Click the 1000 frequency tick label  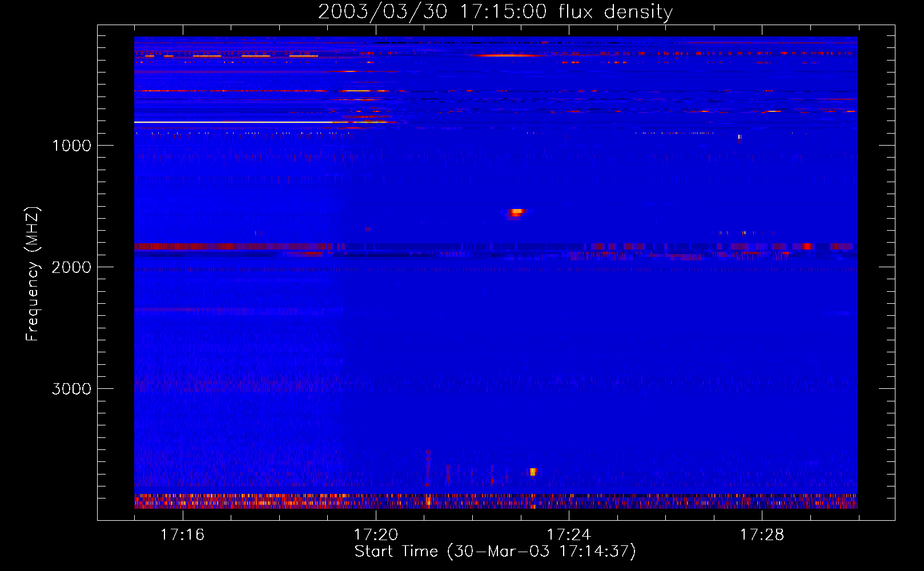coord(71,146)
